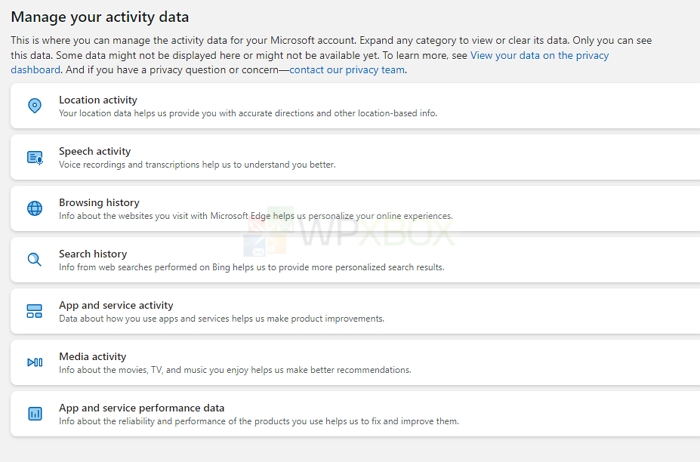Open contact our privacy team link

pyautogui.click(x=347, y=70)
